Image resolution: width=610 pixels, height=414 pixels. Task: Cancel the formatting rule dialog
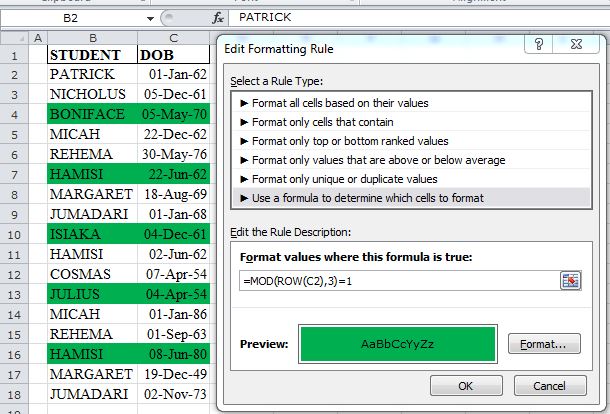click(x=549, y=386)
